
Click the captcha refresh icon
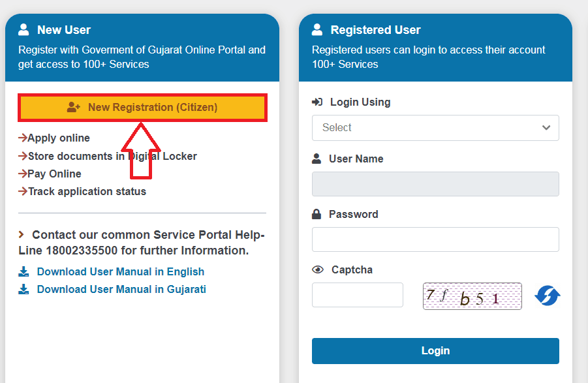point(548,296)
